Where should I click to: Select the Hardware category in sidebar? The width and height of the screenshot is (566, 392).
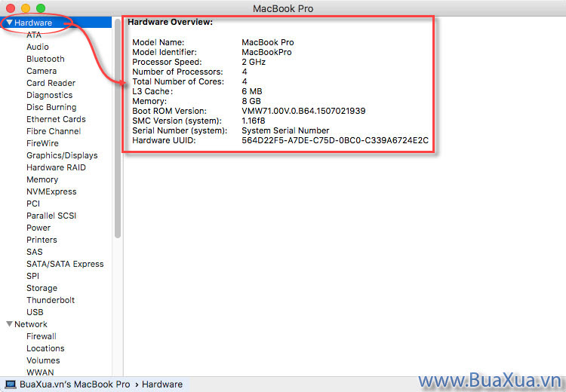coord(33,23)
